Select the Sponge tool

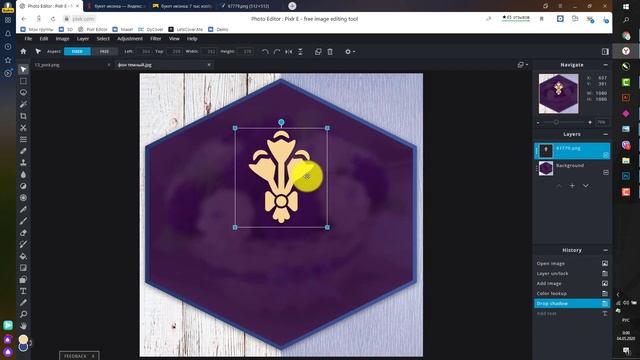[x=23, y=198]
